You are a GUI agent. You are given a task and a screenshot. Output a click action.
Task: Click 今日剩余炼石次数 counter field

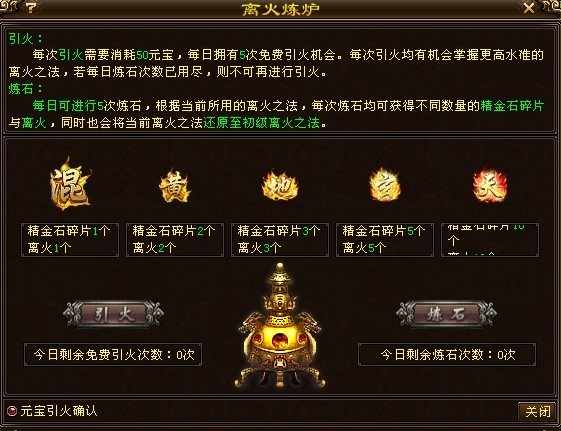pyautogui.click(x=447, y=354)
